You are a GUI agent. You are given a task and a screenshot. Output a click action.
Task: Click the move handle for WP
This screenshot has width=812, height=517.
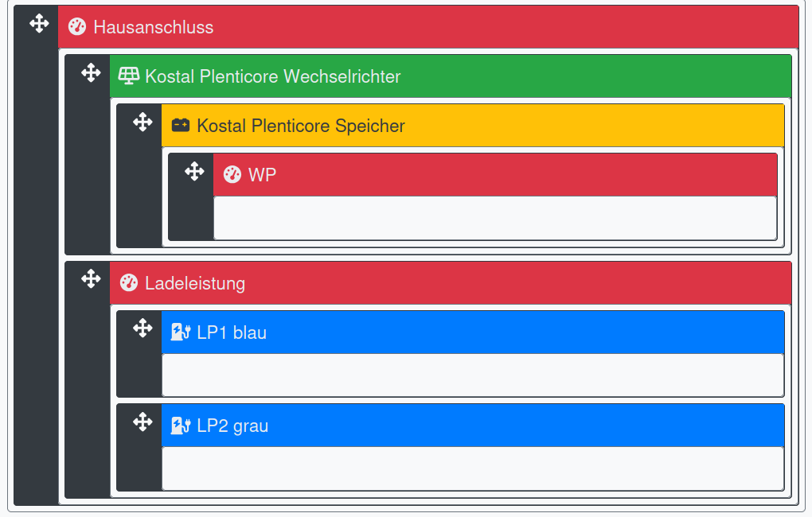[x=194, y=172]
